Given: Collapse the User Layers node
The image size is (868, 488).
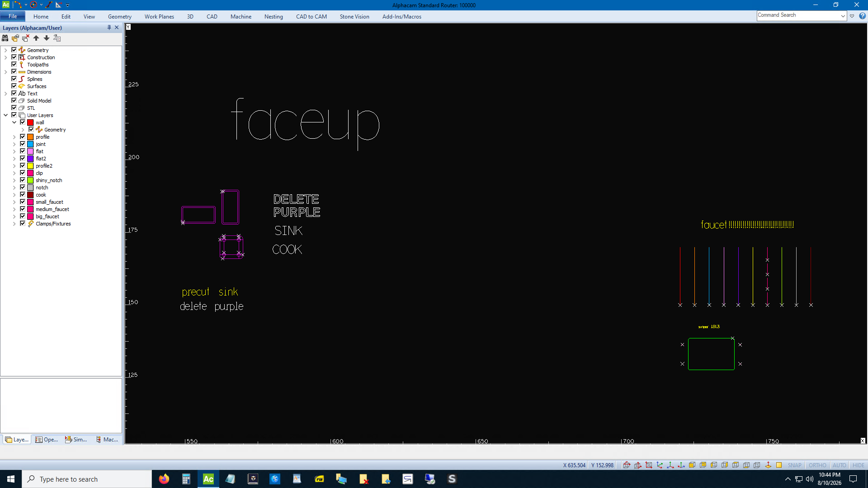Looking at the screenshot, I should (x=5, y=115).
